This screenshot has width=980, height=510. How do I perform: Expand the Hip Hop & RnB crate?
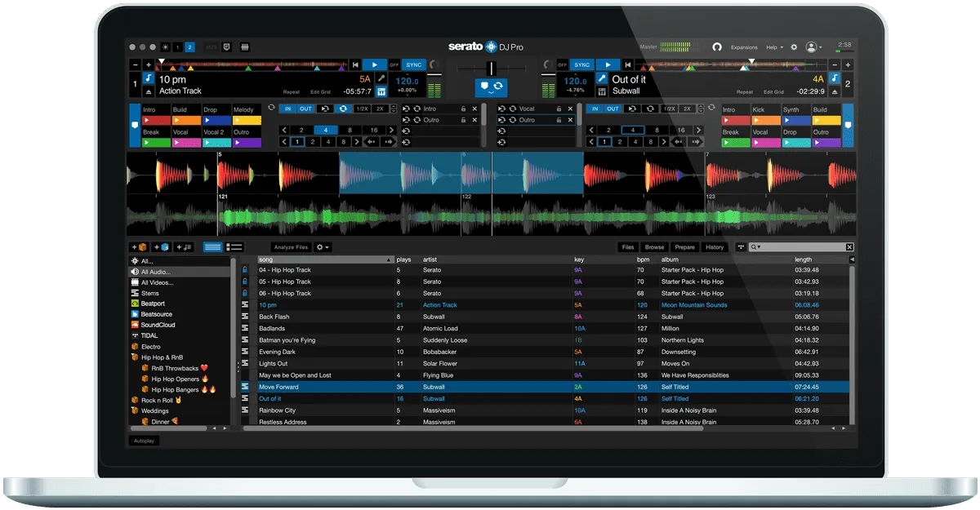(x=131, y=357)
